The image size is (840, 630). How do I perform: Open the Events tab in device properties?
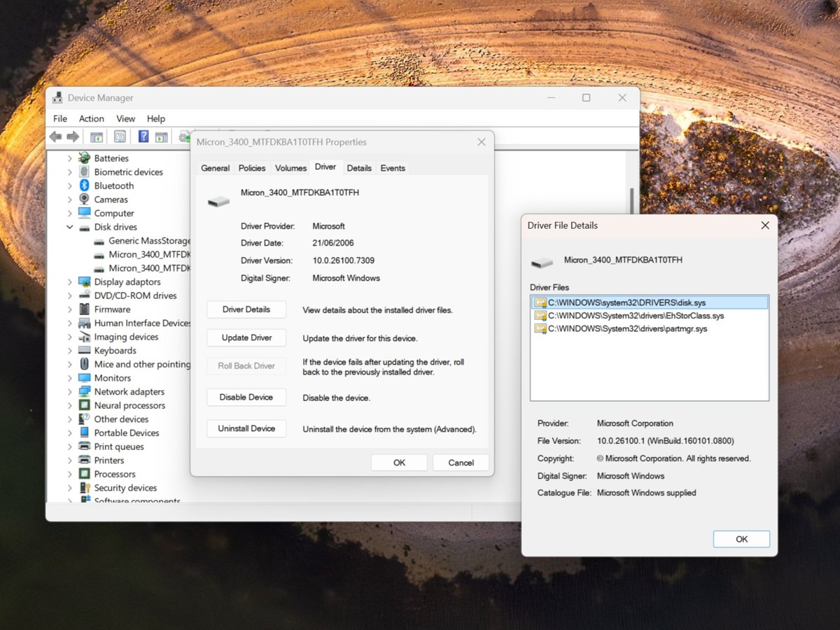point(392,167)
